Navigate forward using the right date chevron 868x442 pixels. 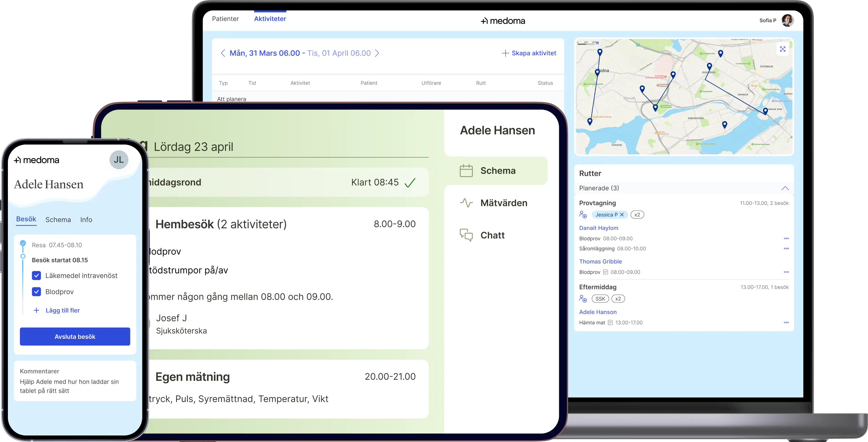377,53
